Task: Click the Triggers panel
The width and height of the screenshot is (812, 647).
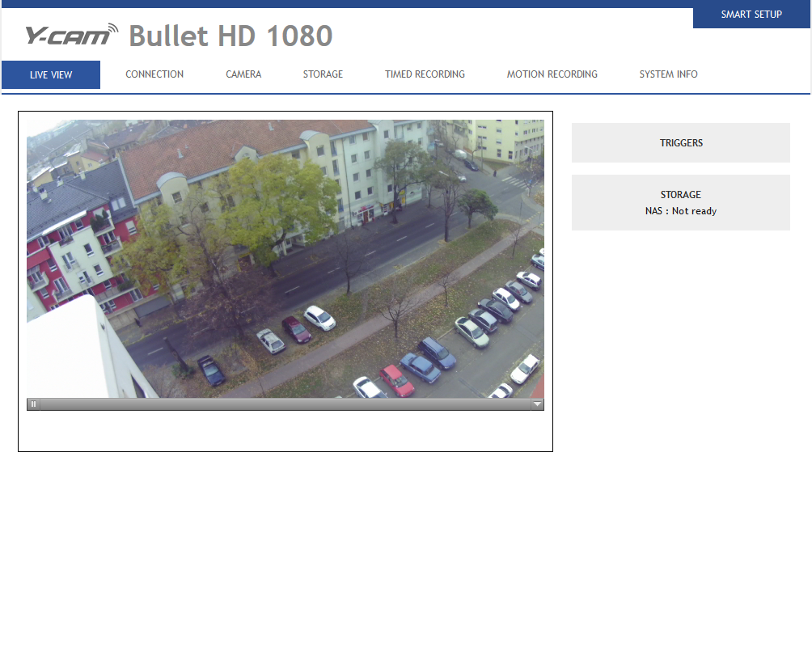Action: point(681,143)
